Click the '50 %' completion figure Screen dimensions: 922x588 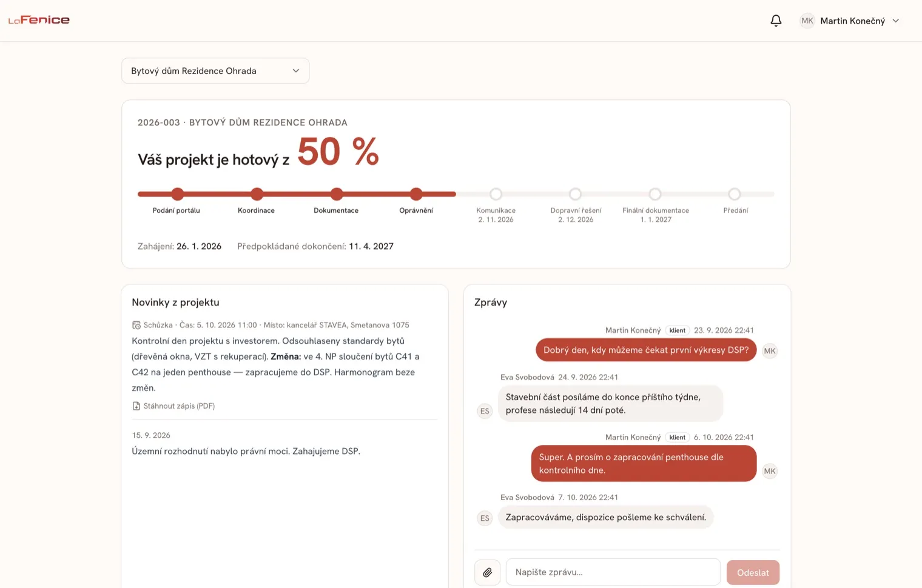338,152
